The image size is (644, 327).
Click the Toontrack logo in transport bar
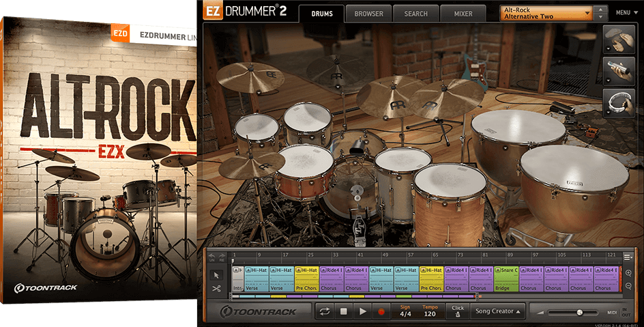coord(258,312)
